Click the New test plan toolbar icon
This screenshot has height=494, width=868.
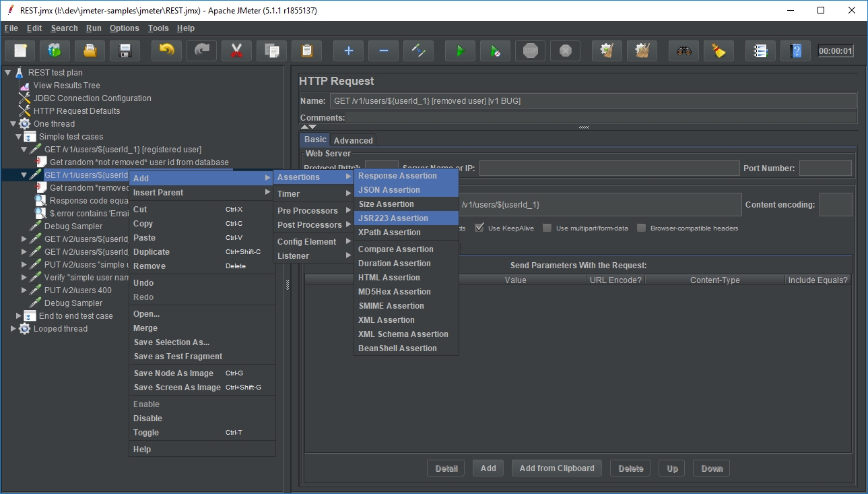click(20, 51)
